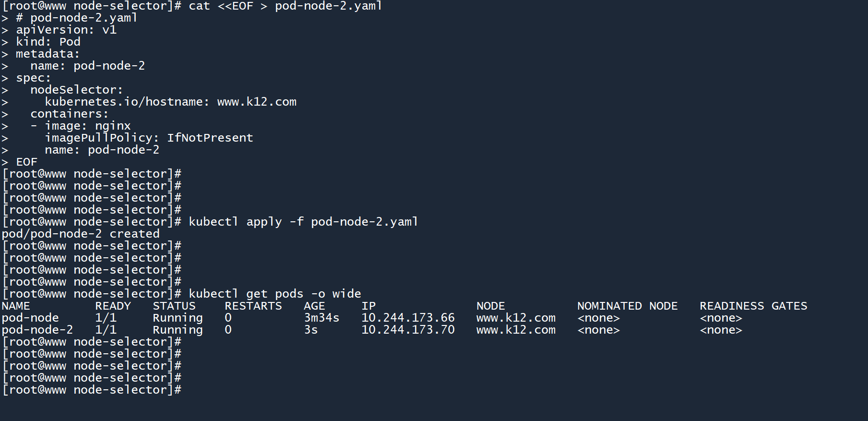Click the AGE column header
This screenshot has width=868, height=421.
314,306
